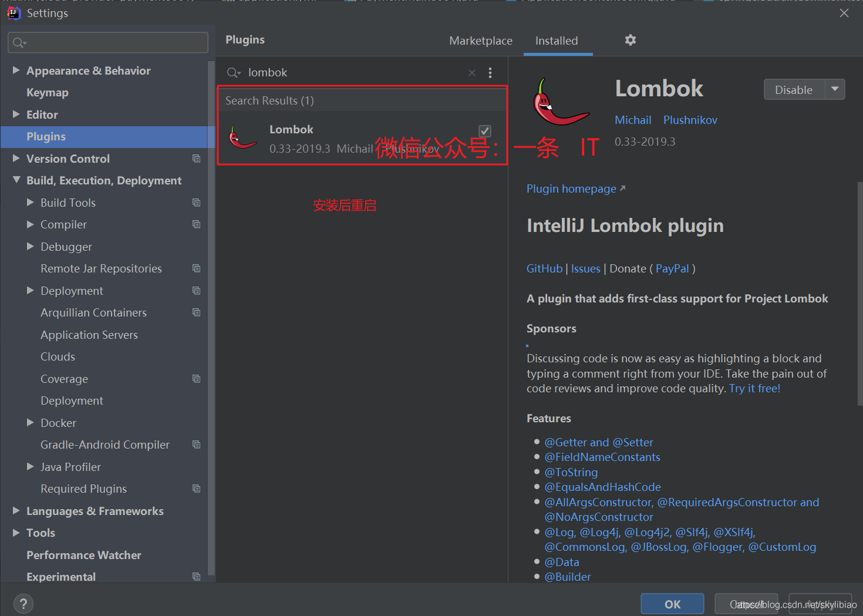Clear the lombok search with the X icon
The width and height of the screenshot is (863, 616).
(x=472, y=73)
